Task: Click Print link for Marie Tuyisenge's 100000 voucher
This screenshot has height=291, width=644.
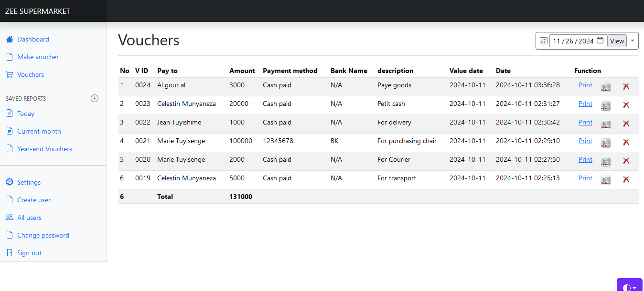Action: click(x=585, y=141)
